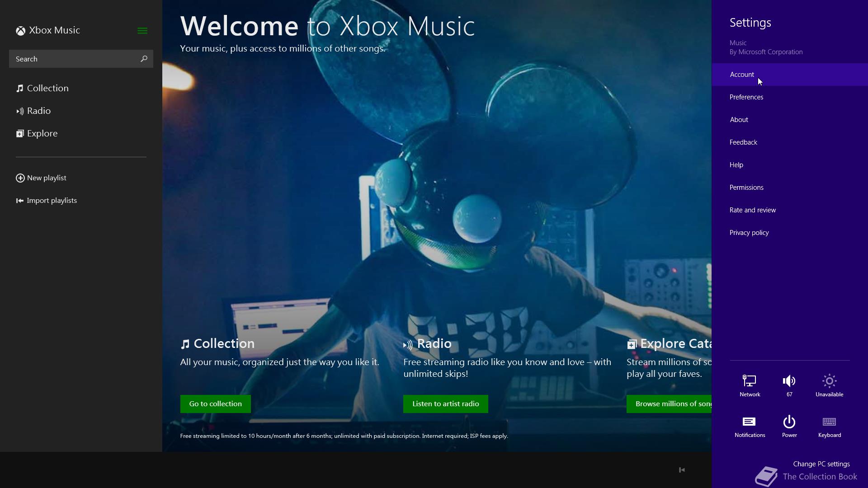868x488 pixels.
Task: Open Radio in the sidebar
Action: [x=33, y=111]
